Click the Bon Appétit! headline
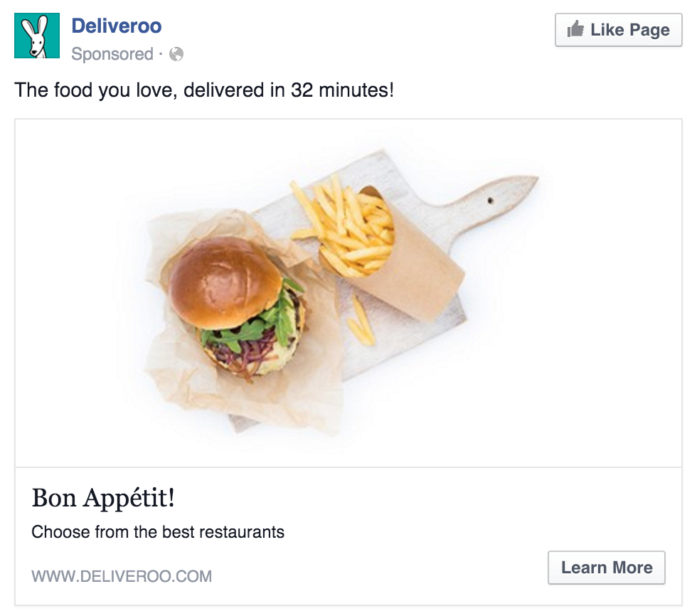The height and width of the screenshot is (616, 697). pos(103,498)
